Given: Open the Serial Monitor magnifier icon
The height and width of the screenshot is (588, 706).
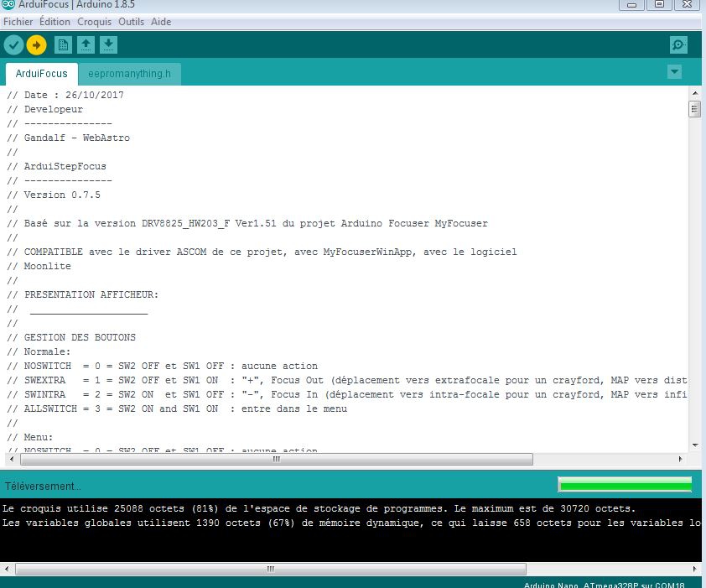Looking at the screenshot, I should [678, 45].
